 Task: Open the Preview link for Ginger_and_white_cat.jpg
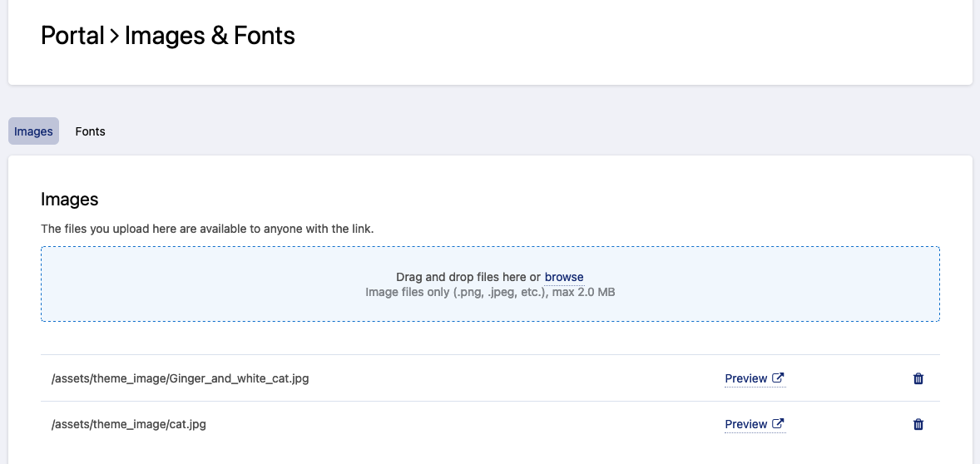pos(745,378)
